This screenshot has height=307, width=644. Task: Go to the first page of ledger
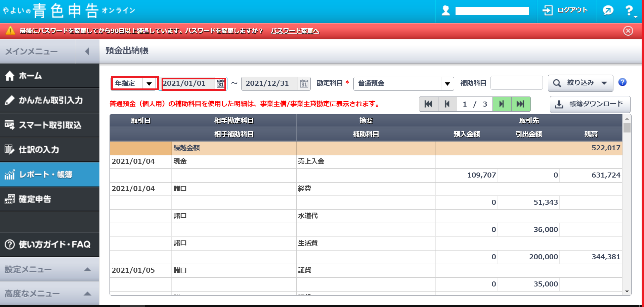pyautogui.click(x=428, y=104)
